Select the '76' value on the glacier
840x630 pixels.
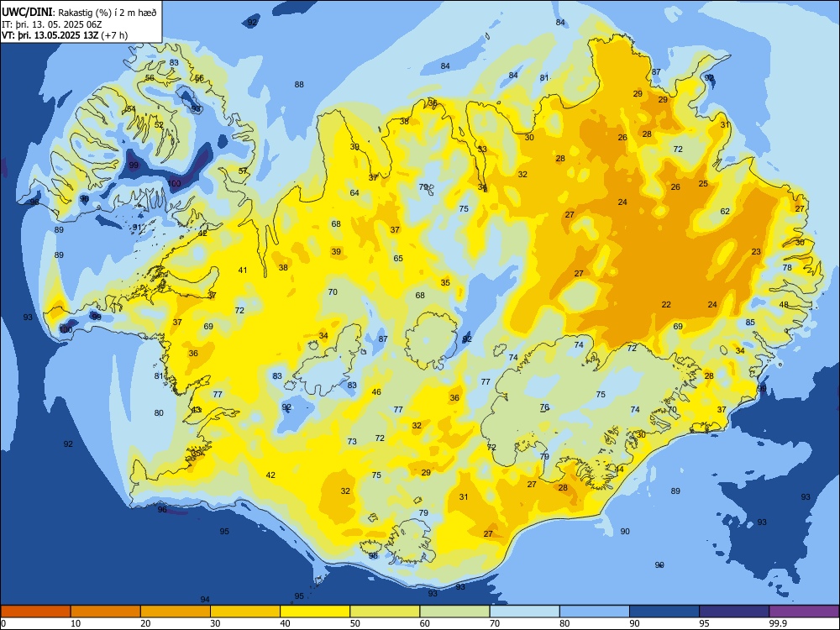tap(545, 407)
